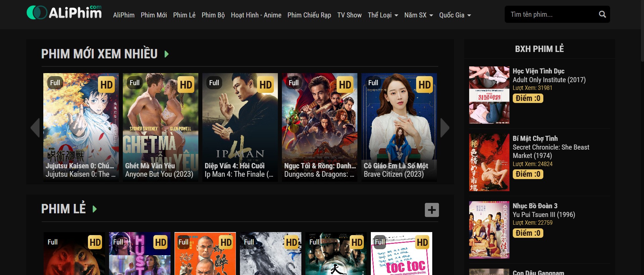Open the Năm SX dropdown menu

(x=418, y=15)
